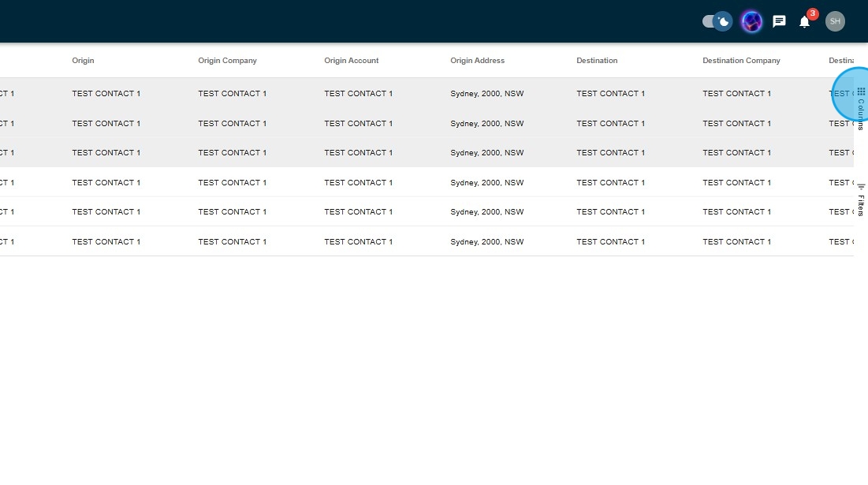
Task: Open notifications bell with 3 alerts
Action: (x=804, y=22)
